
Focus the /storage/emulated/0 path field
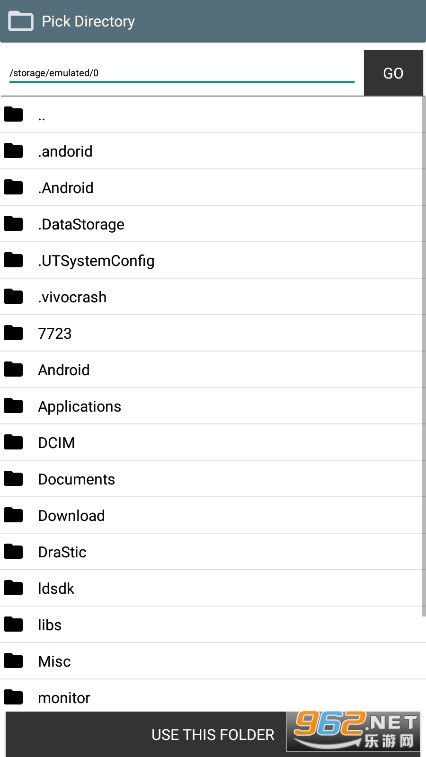click(182, 73)
